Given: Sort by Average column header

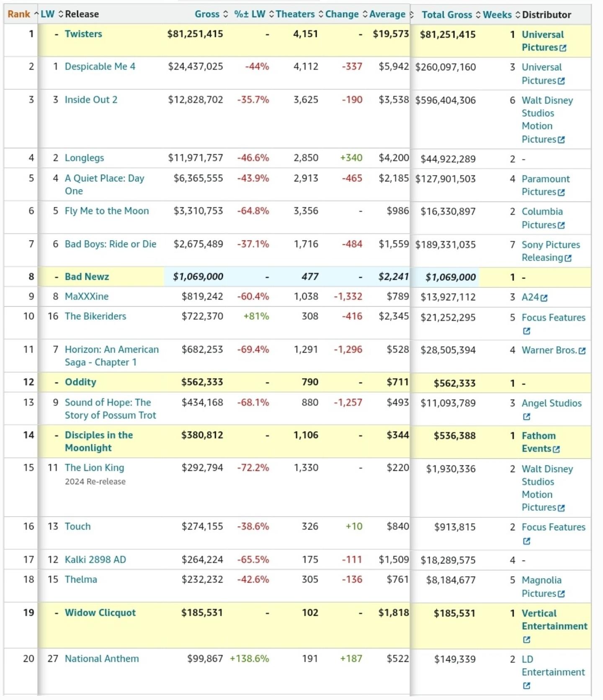Looking at the screenshot, I should click(387, 14).
